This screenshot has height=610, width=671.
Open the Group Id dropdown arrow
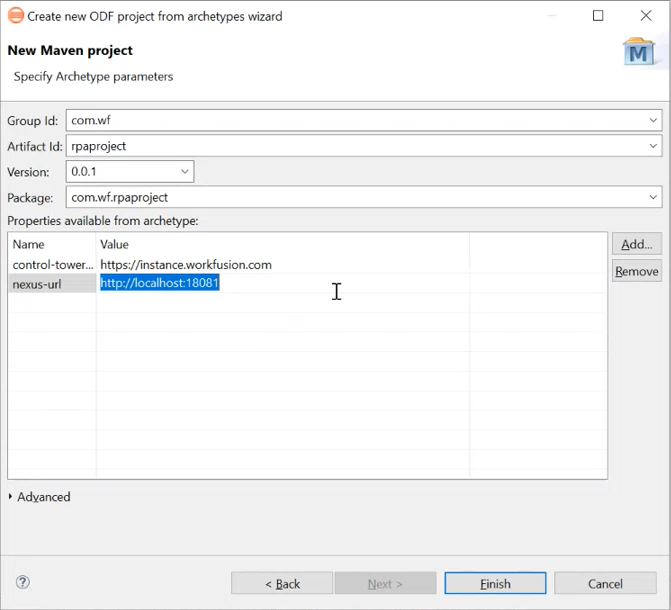(653, 120)
